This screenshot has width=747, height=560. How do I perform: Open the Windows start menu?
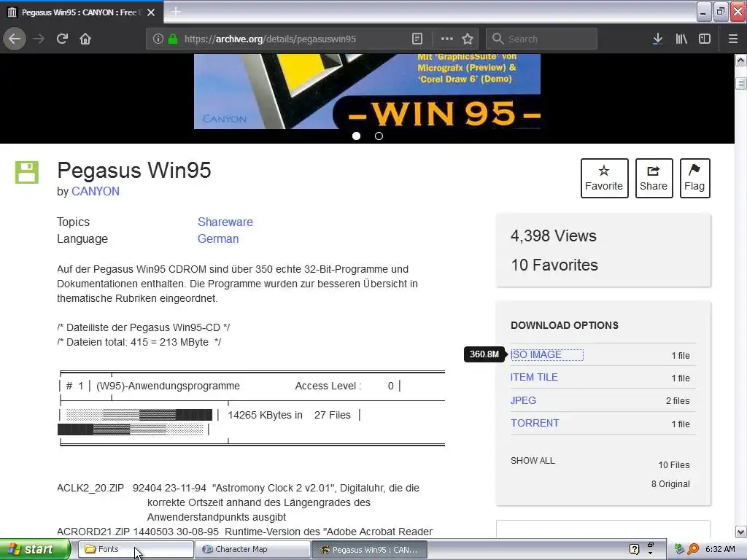point(34,549)
